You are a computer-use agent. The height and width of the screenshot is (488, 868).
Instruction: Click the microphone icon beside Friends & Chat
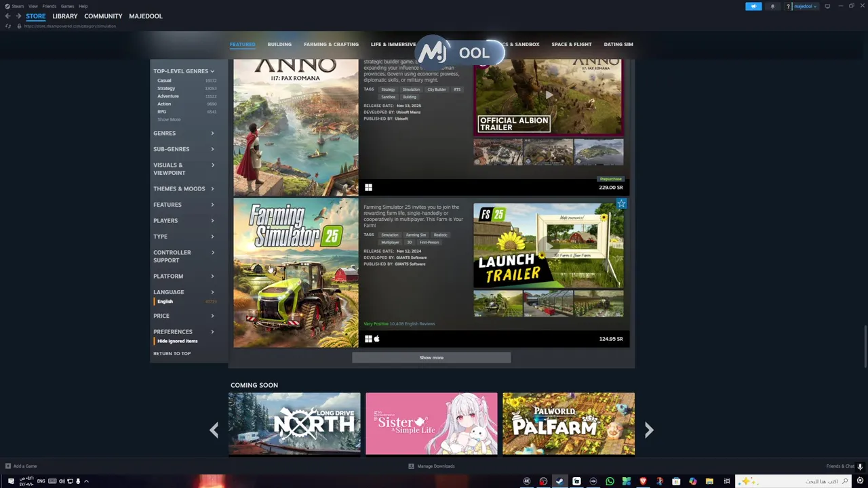click(860, 466)
